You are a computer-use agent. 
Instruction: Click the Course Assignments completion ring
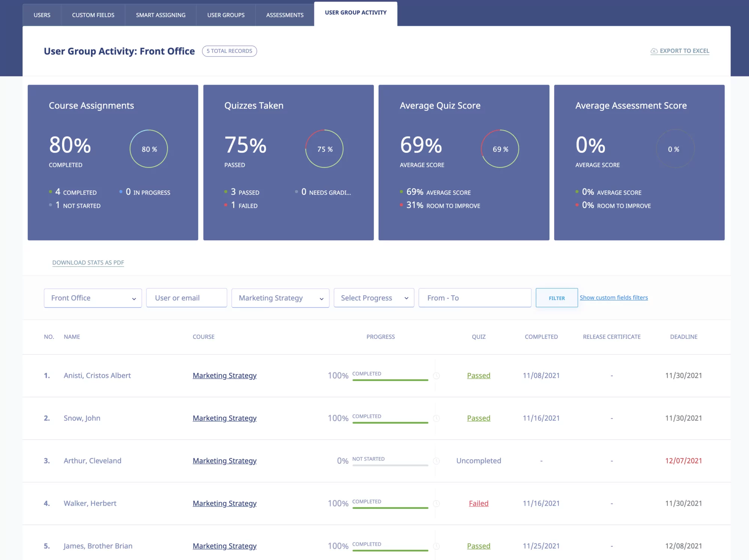coord(149,149)
